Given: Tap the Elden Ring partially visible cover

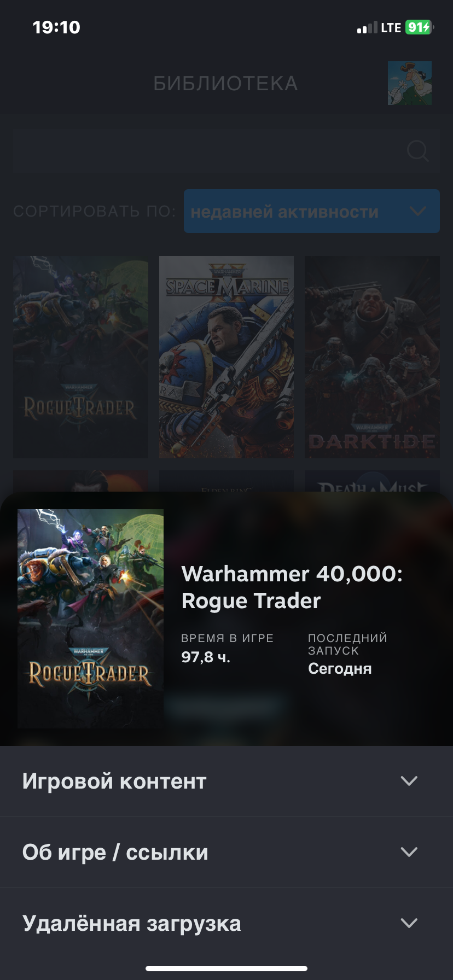Looking at the screenshot, I should [x=226, y=481].
